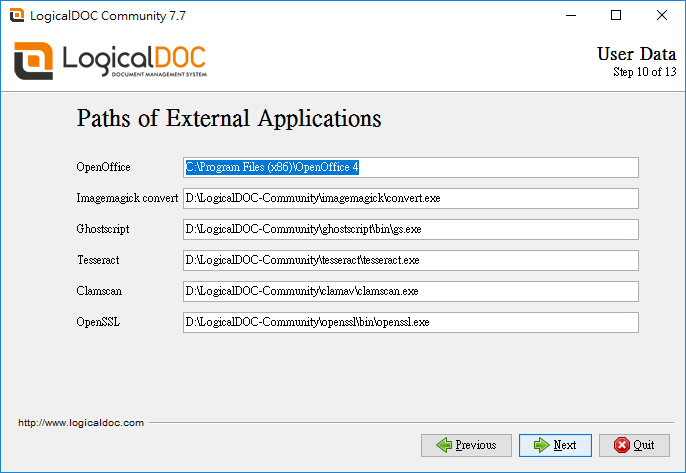The width and height of the screenshot is (686, 473).
Task: Select the Ghostscript path input
Action: [411, 229]
